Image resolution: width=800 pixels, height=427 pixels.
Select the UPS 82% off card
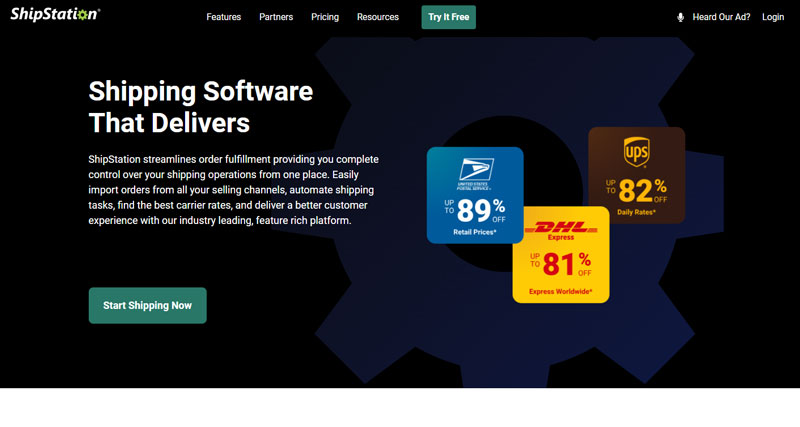[x=637, y=175]
